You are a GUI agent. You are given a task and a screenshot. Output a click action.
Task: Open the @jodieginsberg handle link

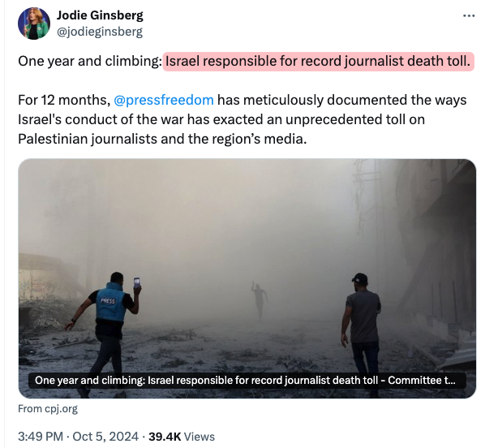(100, 32)
